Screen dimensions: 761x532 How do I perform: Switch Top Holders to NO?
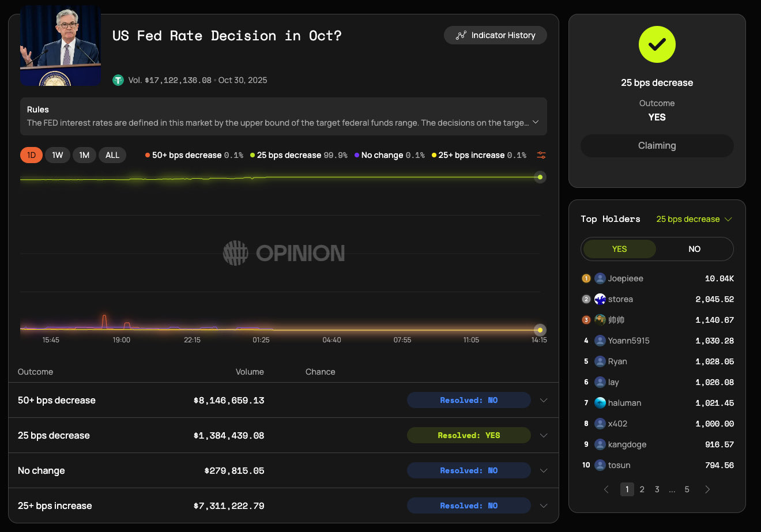(694, 248)
